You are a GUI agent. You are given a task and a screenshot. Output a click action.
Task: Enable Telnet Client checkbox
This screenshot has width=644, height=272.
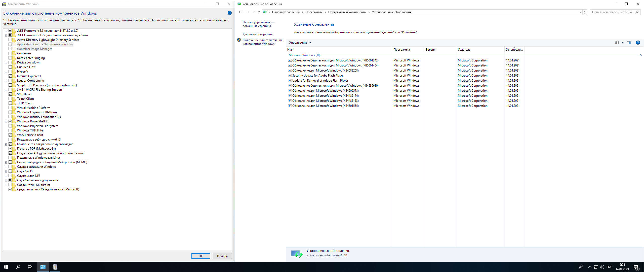click(x=10, y=99)
